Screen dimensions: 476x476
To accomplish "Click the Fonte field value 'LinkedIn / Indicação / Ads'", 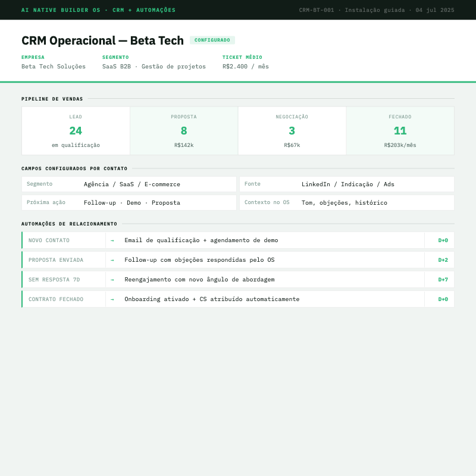I will click(x=348, y=184).
